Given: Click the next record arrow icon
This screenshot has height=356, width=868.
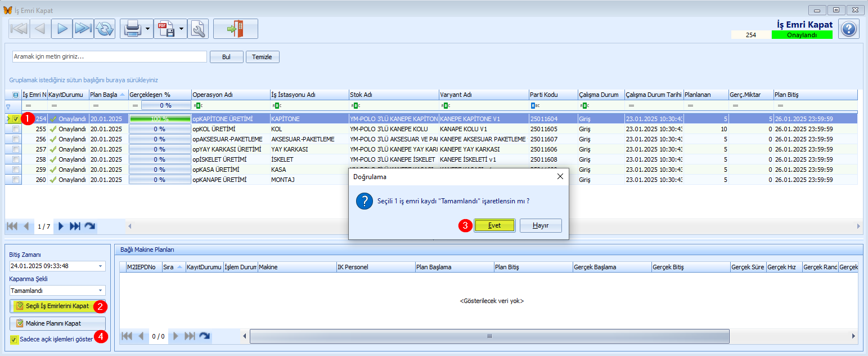Looking at the screenshot, I should click(62, 29).
